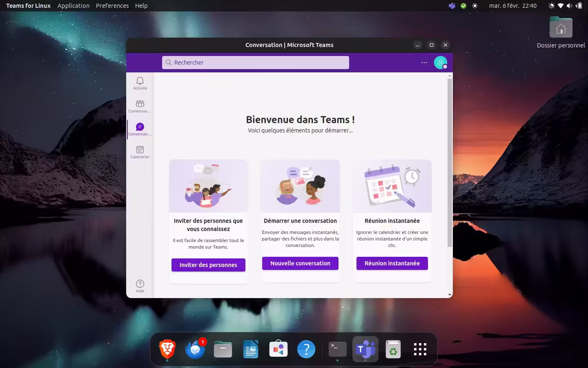
Task: Show all applications grid in dock
Action: coord(420,350)
